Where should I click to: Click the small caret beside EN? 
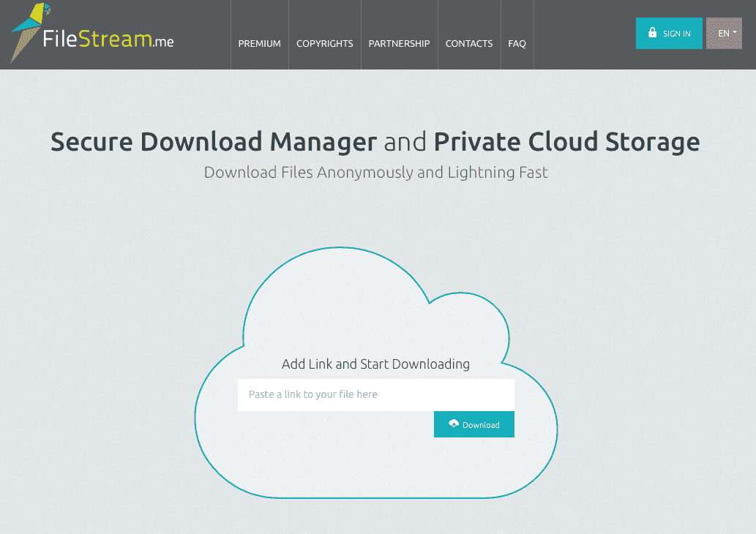pos(734,33)
